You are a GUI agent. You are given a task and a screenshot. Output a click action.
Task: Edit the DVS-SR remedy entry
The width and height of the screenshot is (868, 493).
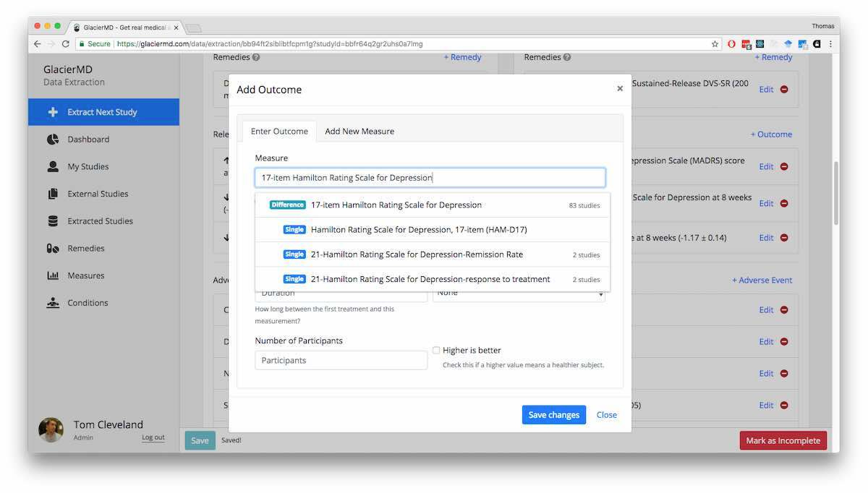[766, 90]
